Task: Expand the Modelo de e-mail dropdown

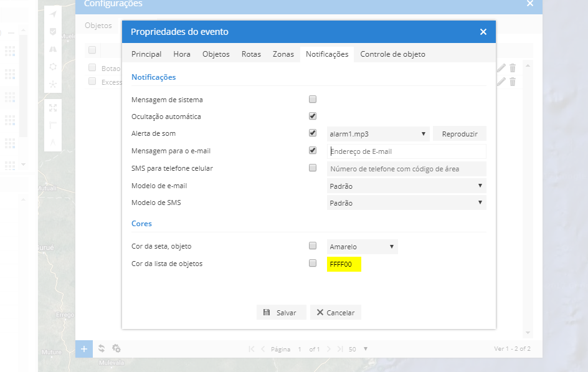Action: (x=406, y=186)
